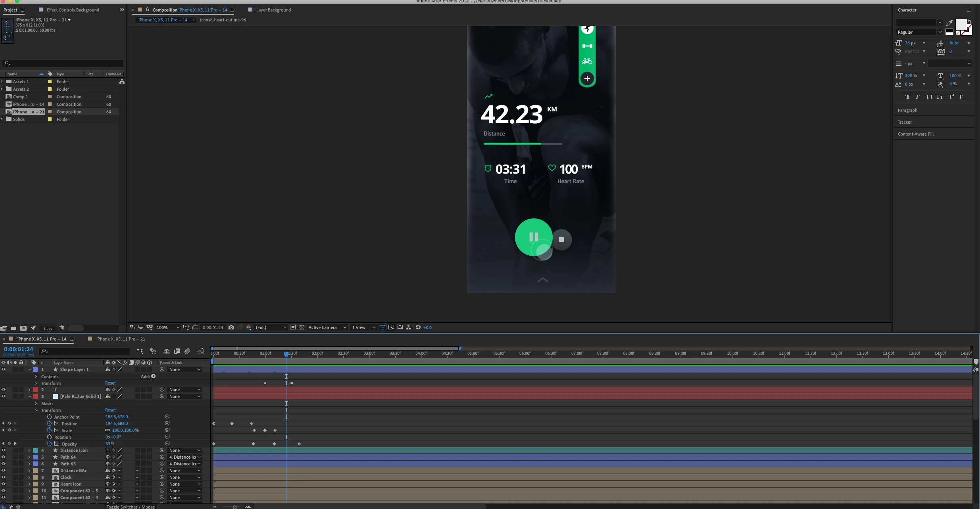
Task: Click the eyedropper in Character panel
Action: coord(949,23)
